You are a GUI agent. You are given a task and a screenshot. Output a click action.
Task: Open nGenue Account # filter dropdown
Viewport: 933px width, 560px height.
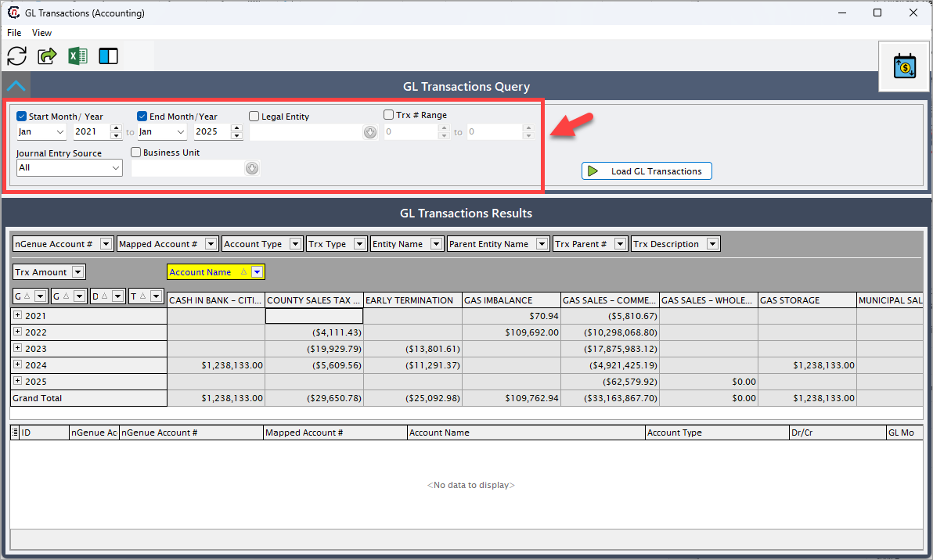(106, 244)
